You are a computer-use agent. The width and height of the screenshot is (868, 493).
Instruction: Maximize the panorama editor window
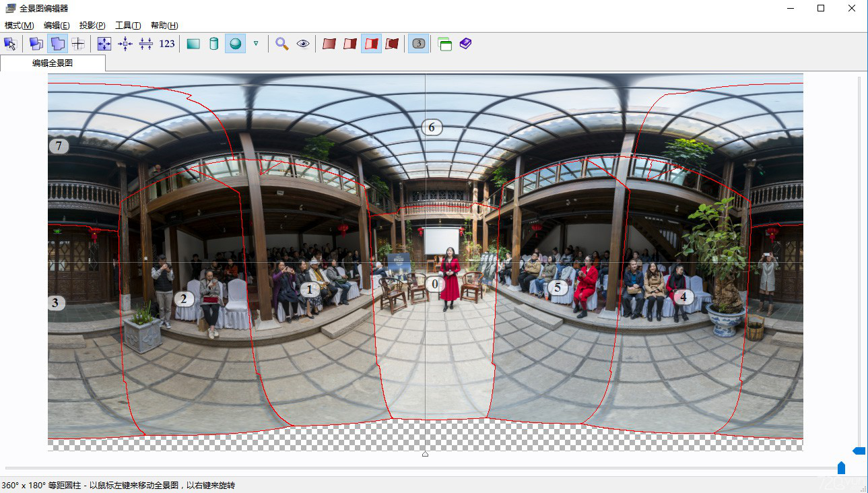[820, 8]
